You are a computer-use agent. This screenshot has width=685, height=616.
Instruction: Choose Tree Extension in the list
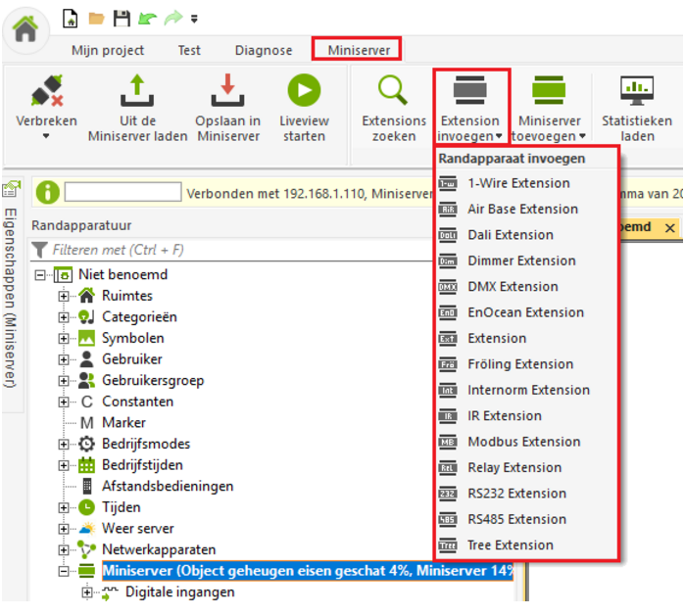point(510,545)
